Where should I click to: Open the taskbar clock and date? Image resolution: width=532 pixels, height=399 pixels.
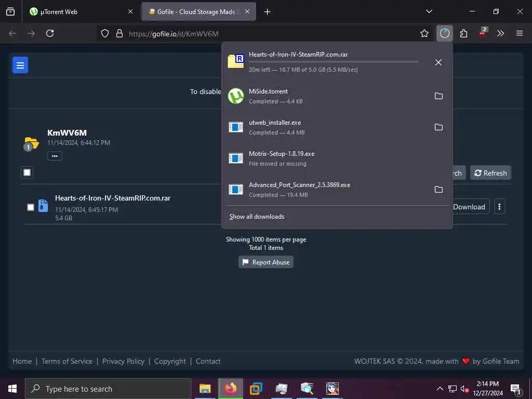coord(488,389)
